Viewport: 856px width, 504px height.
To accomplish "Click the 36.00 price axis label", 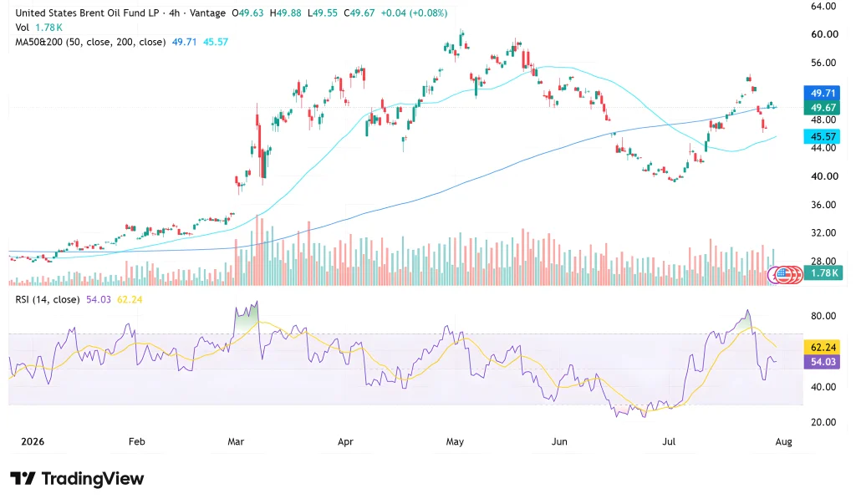I will [823, 205].
